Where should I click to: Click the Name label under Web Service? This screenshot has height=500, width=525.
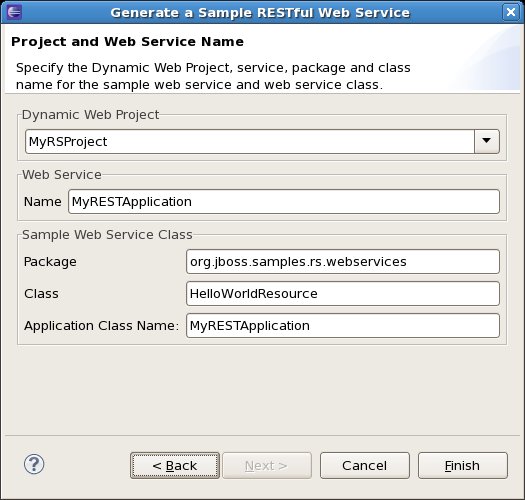43,202
